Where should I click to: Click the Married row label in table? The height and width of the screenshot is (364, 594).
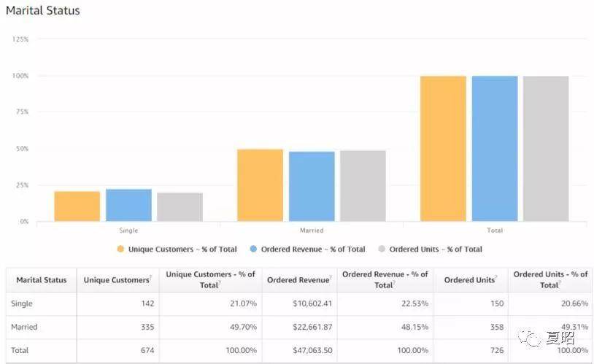(24, 327)
